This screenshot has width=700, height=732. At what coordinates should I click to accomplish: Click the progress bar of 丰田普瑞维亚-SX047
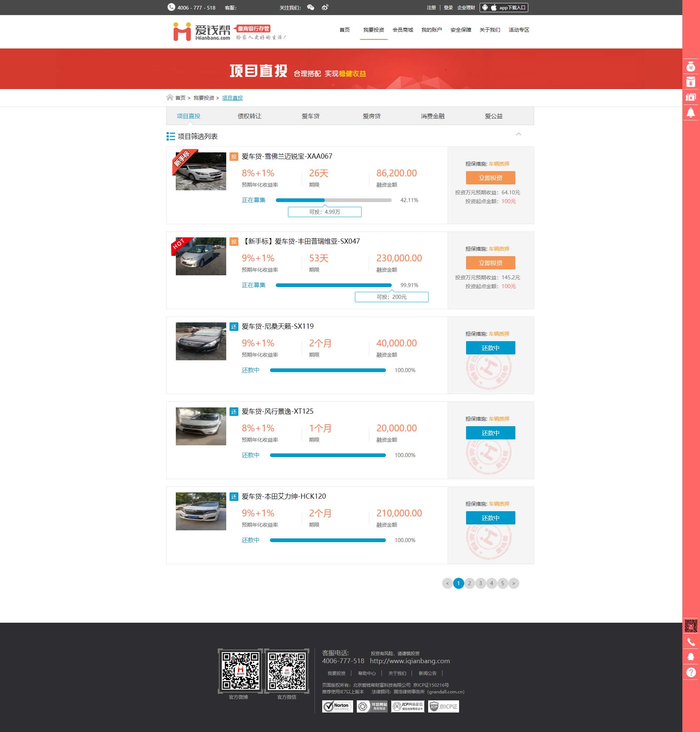333,285
